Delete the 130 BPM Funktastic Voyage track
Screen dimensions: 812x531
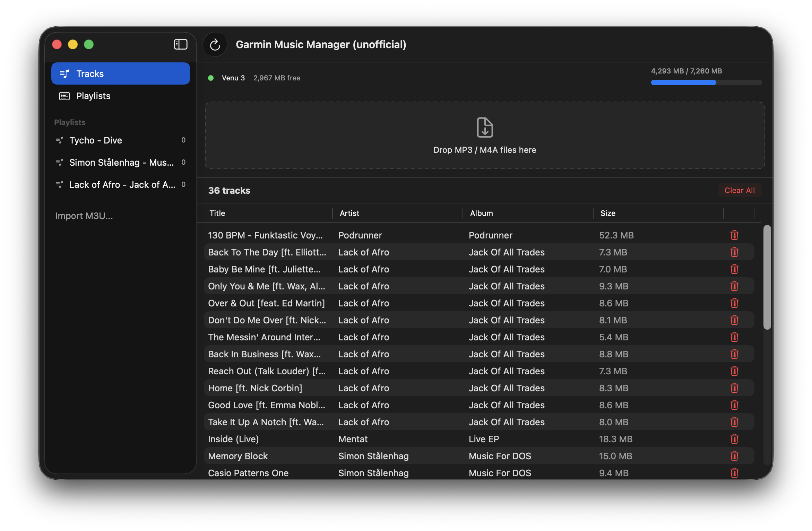pos(734,235)
